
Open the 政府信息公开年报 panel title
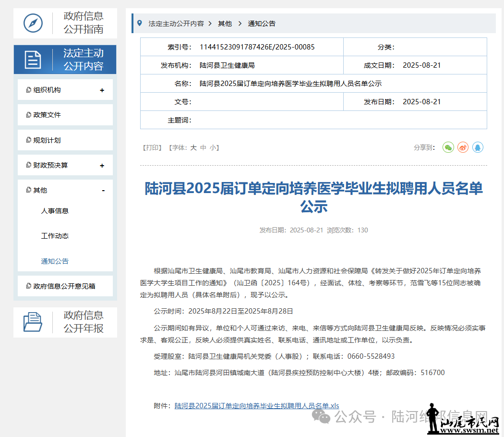pyautogui.click(x=83, y=322)
